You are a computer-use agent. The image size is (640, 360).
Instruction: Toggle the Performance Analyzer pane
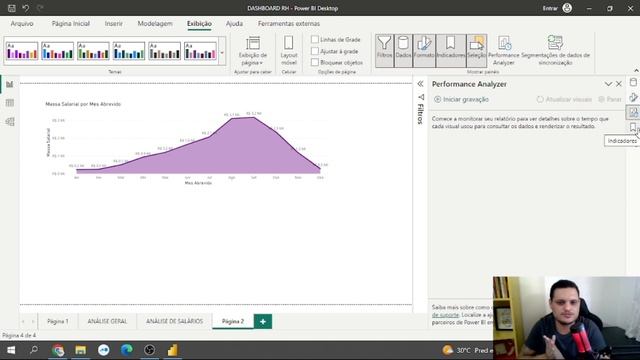pyautogui.click(x=504, y=51)
